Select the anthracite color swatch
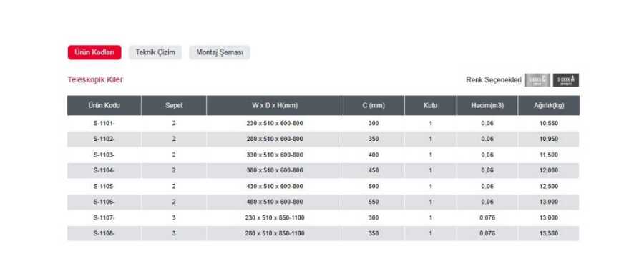The width and height of the screenshot is (644, 274). [566, 80]
